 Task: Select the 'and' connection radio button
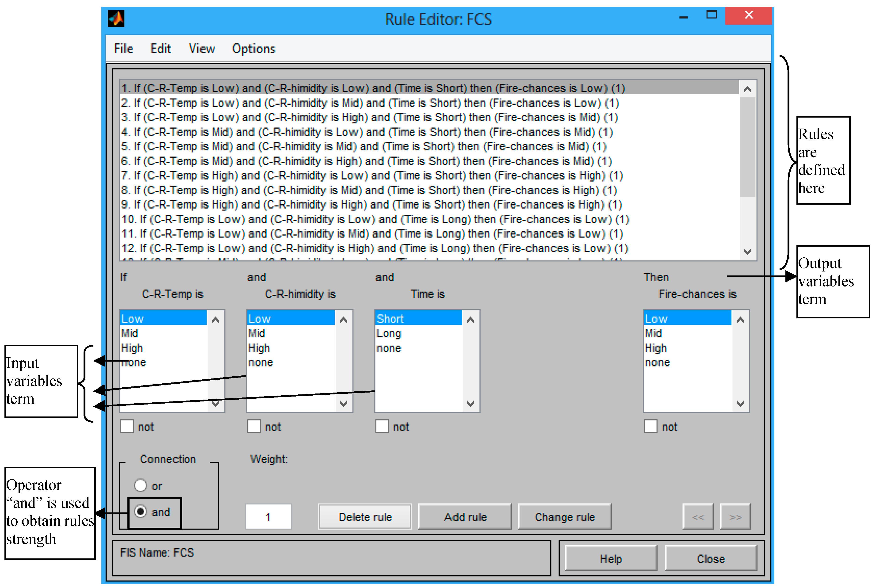(141, 511)
